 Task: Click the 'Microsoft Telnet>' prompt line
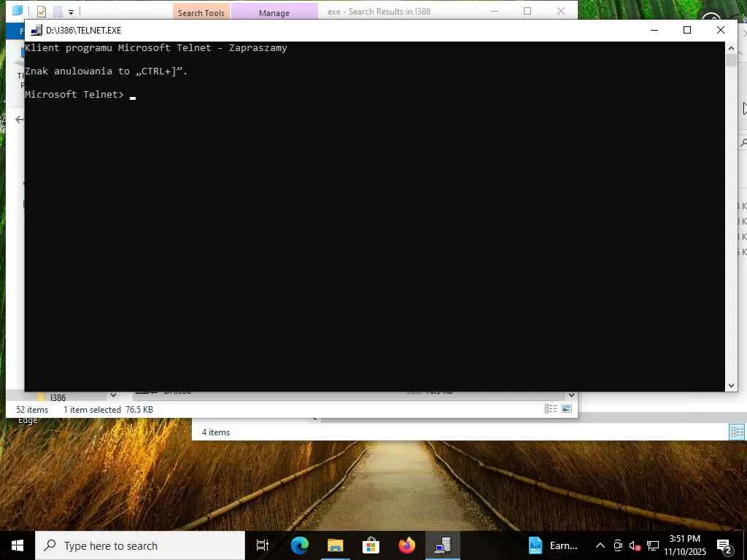pyautogui.click(x=74, y=94)
